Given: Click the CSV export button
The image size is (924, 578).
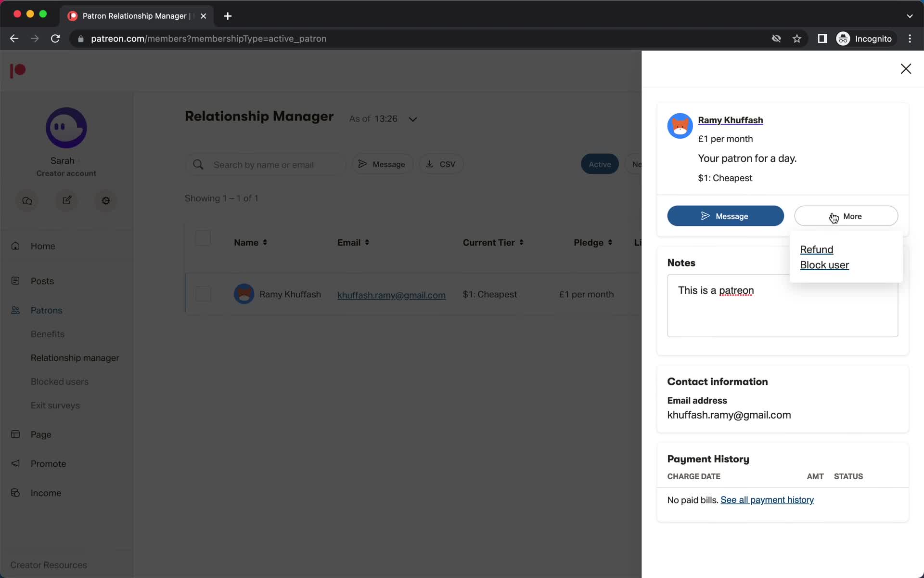Looking at the screenshot, I should tap(440, 164).
